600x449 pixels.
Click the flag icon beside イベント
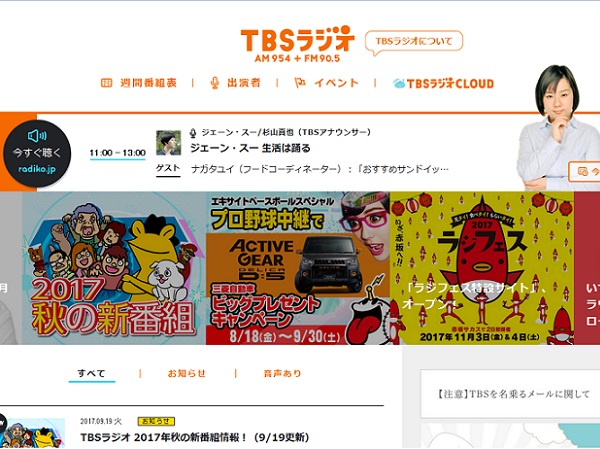point(300,83)
